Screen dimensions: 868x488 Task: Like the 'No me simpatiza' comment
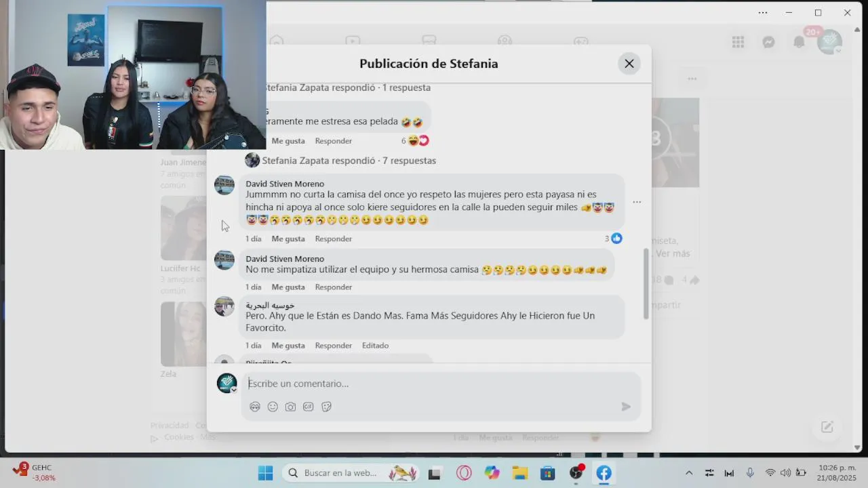(x=288, y=287)
